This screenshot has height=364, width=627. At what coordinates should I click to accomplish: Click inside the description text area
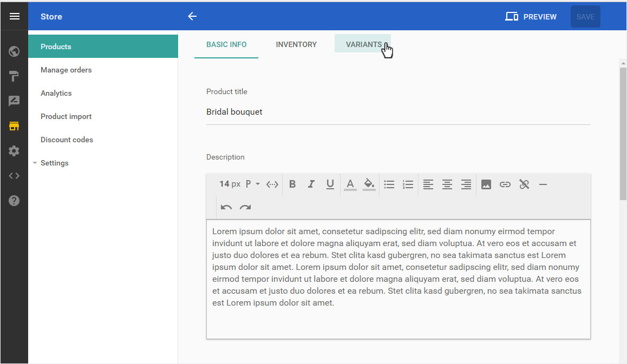click(x=399, y=279)
